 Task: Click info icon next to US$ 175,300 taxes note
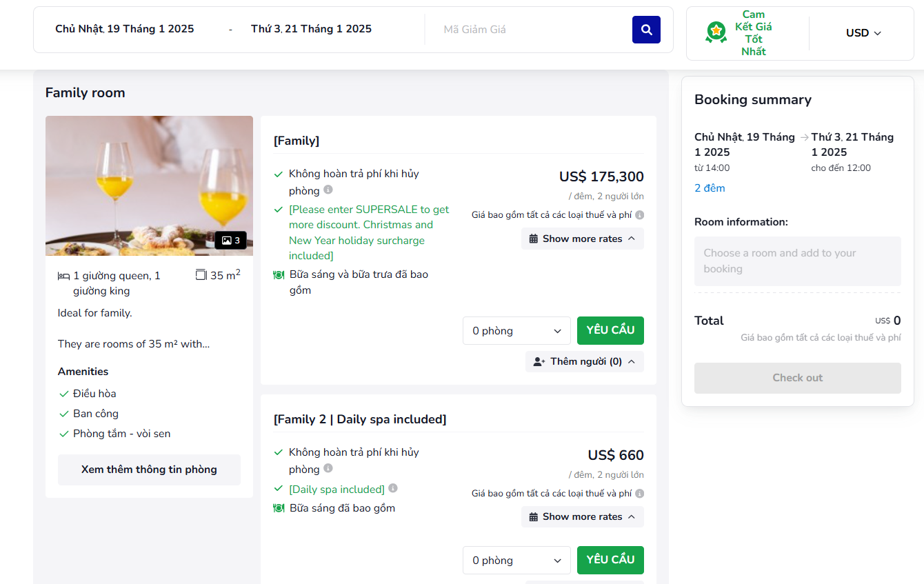click(x=640, y=215)
